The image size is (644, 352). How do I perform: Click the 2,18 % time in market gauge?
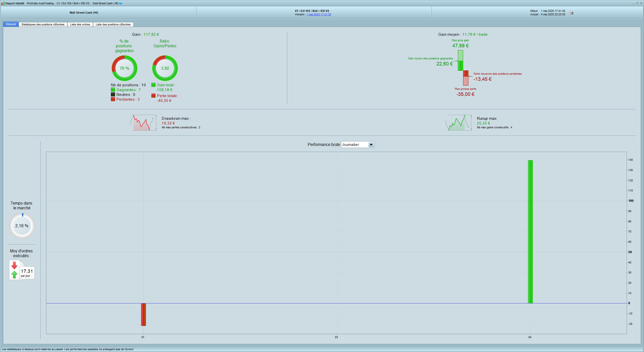click(x=22, y=226)
